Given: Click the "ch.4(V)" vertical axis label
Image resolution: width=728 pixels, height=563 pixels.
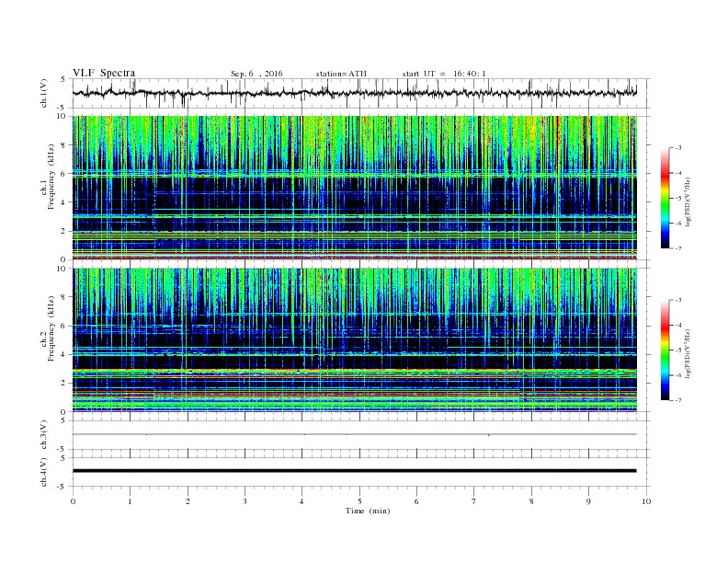Looking at the screenshot, I should click(x=43, y=472).
